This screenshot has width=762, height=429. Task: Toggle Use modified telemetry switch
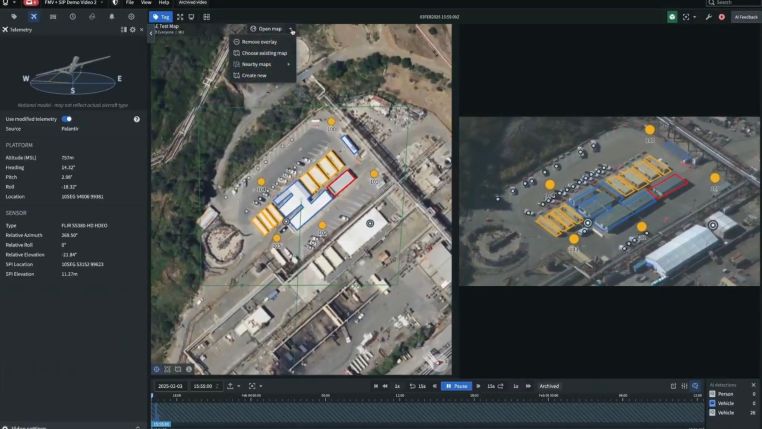click(67, 119)
